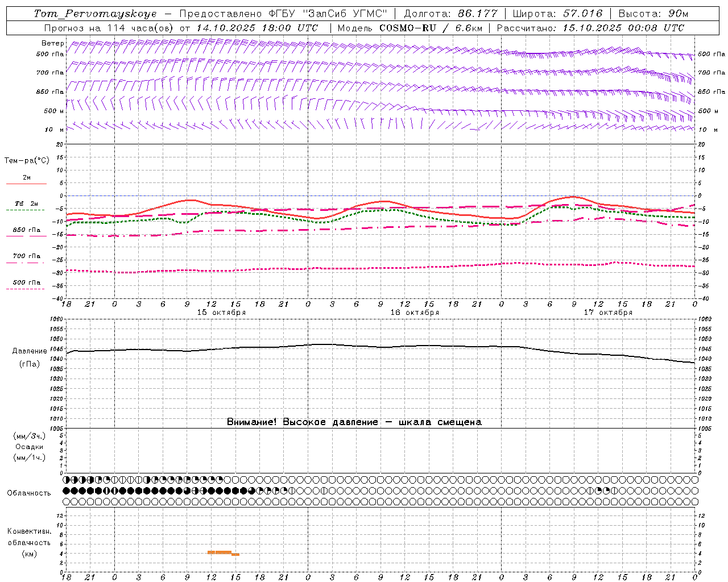The image size is (728, 582).
Task: Click the warning Внимание! Высокое давление — шкала смещена
Action: 354,422
